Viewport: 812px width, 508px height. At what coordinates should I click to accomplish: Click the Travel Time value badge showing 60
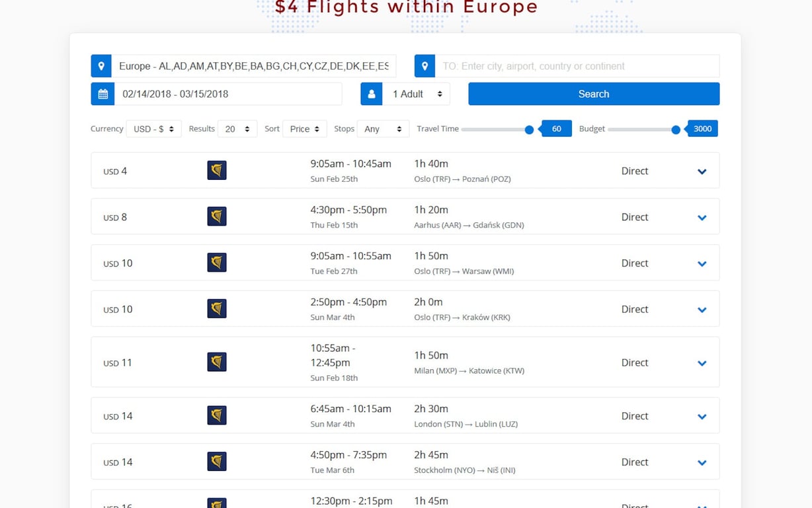coord(555,128)
